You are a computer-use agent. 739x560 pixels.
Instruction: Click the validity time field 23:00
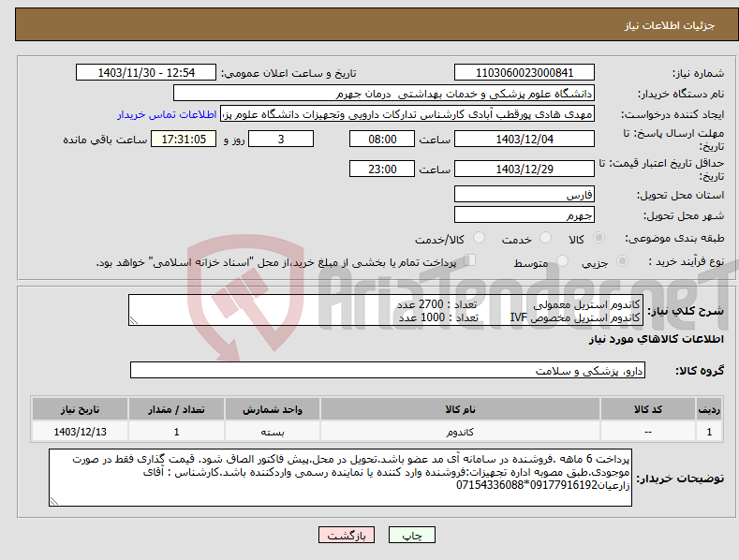coord(382,169)
